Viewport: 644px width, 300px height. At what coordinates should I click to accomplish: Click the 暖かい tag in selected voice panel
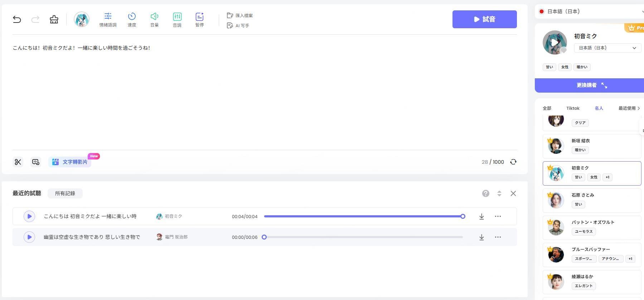click(x=582, y=67)
